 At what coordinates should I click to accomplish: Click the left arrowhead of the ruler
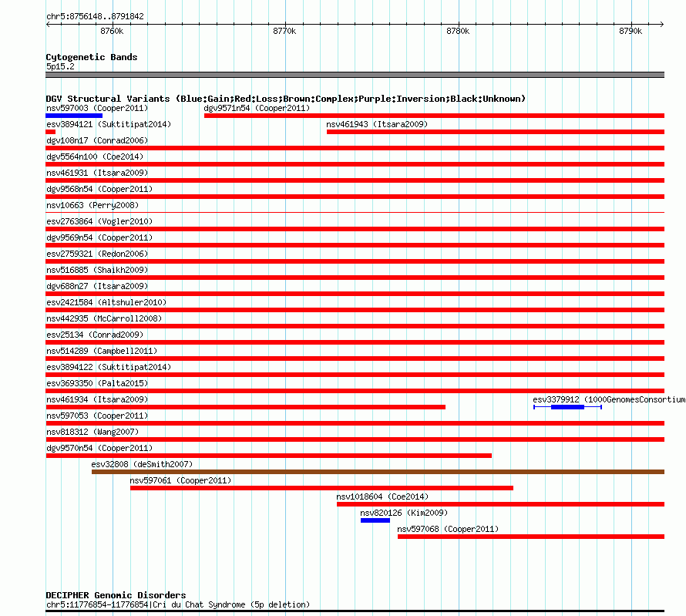point(48,25)
